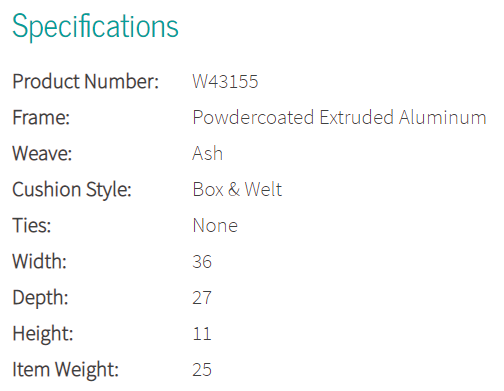Select the Frame label text
This screenshot has height=391, width=504.
(41, 117)
